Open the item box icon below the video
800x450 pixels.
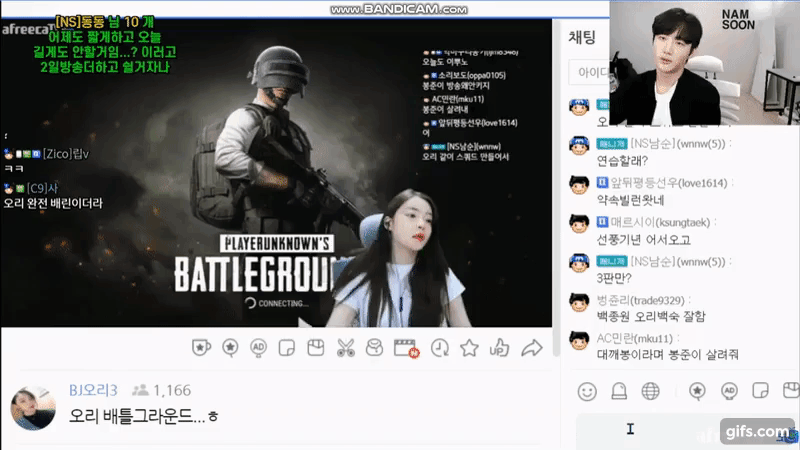click(x=316, y=348)
